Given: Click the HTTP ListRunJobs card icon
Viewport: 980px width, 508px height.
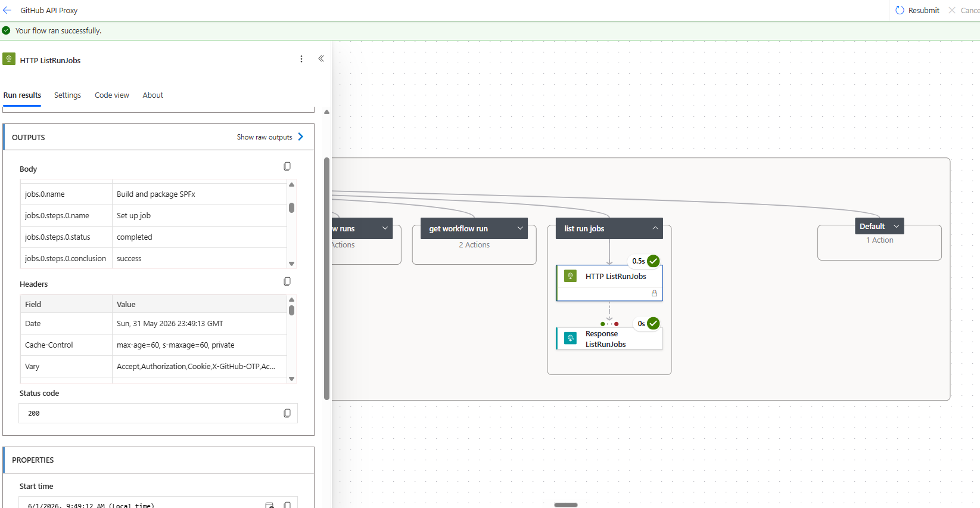Looking at the screenshot, I should pyautogui.click(x=570, y=275).
